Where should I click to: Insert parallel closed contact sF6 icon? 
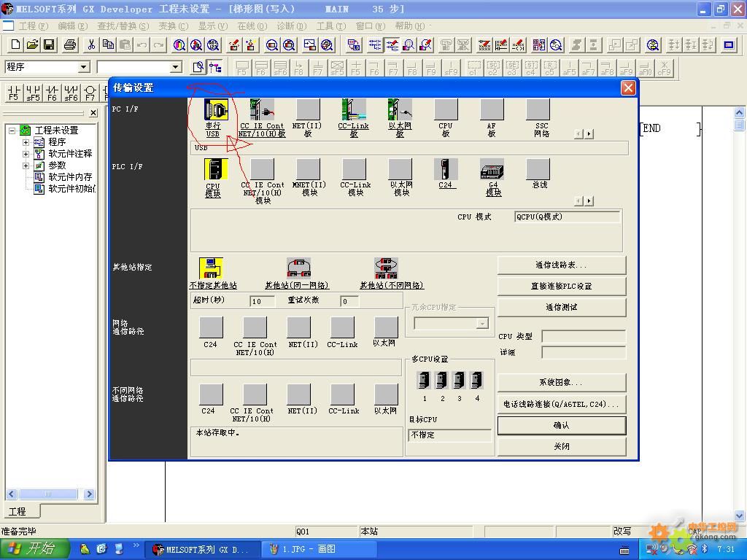click(x=71, y=93)
